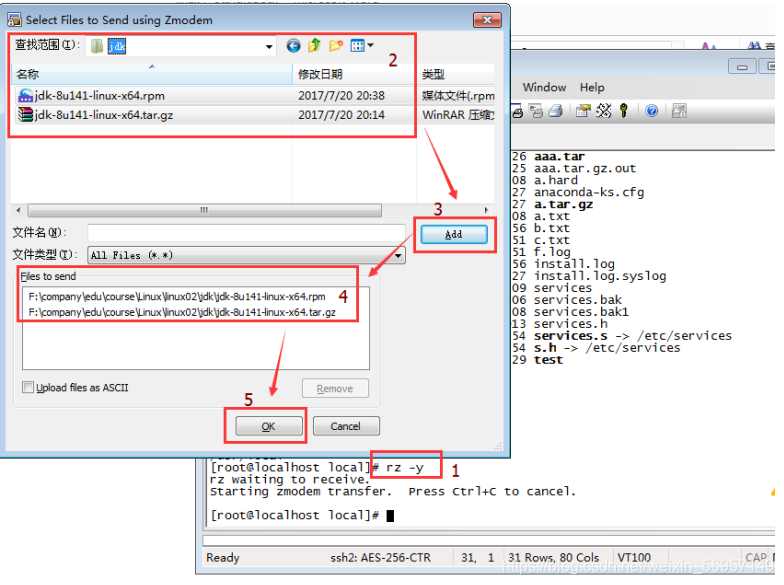Click ssh2: AES-256-CTR status bar entry
Image resolution: width=784 pixels, height=585 pixels.
point(380,558)
